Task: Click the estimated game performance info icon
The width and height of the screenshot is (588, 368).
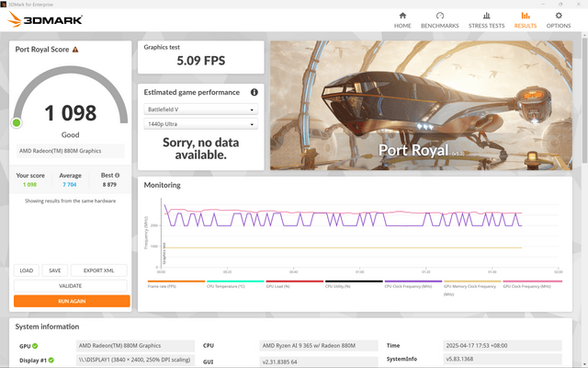Action: pyautogui.click(x=254, y=92)
